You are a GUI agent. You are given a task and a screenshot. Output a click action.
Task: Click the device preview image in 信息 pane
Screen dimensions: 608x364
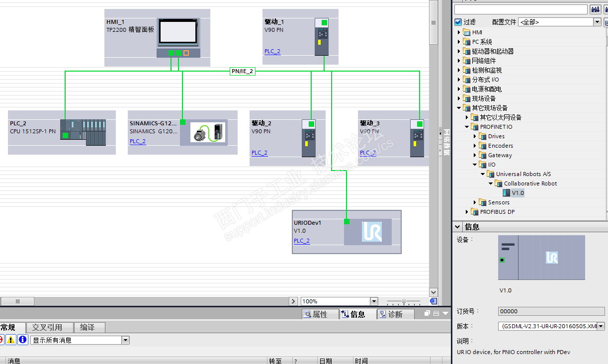541,258
